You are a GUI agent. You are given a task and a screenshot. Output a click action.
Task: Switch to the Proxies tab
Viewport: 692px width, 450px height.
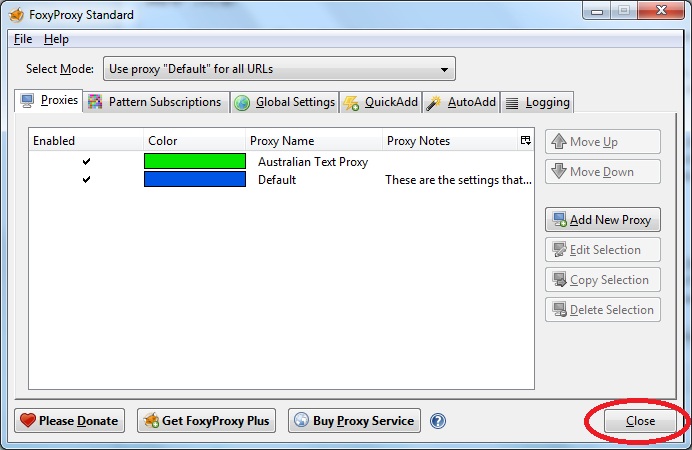click(x=49, y=101)
